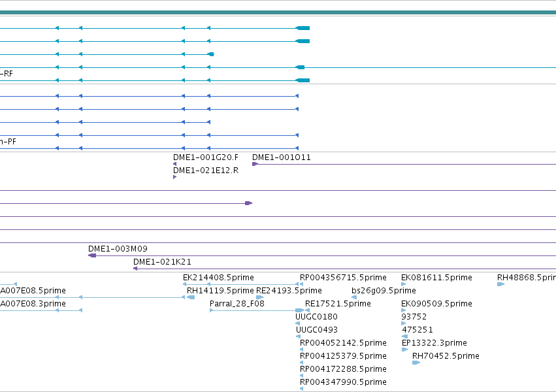Click the RH70452.5prime label
This screenshot has height=392, width=556.
[x=446, y=356]
